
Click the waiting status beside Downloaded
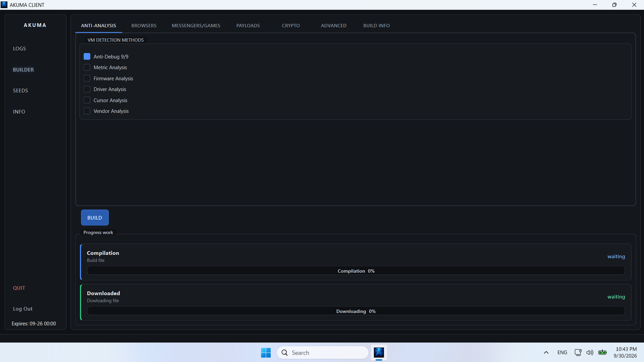point(616,297)
